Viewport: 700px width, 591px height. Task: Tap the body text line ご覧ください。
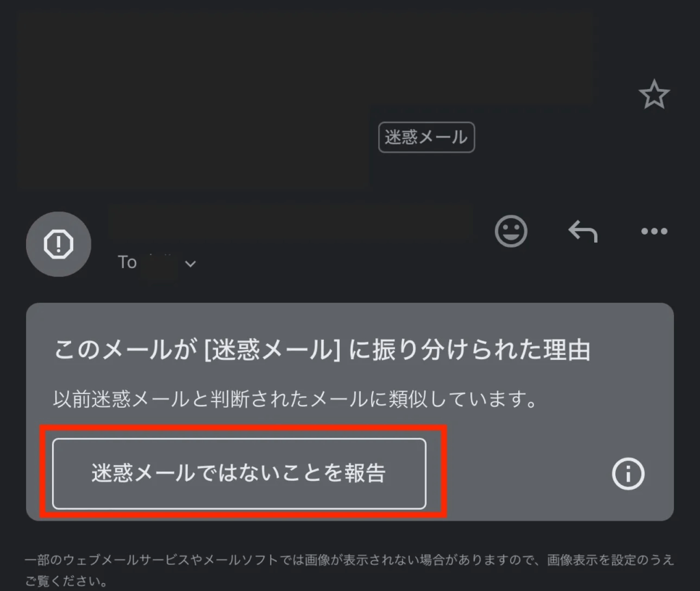[x=66, y=581]
